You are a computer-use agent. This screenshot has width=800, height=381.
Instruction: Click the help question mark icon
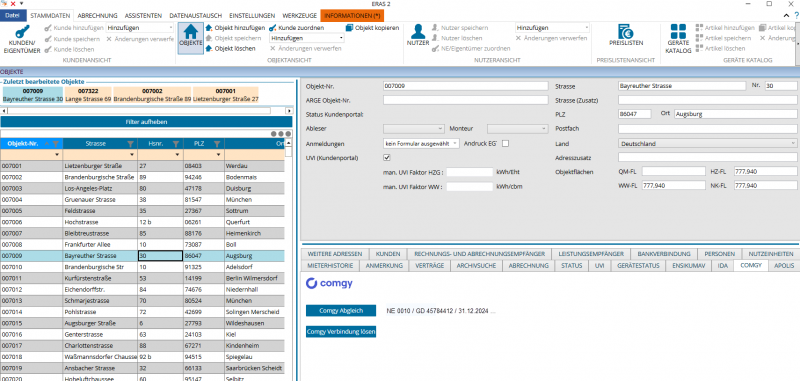click(796, 16)
